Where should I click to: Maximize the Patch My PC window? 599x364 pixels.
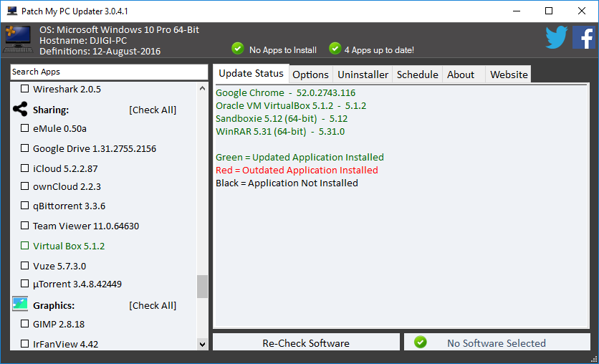click(x=549, y=11)
